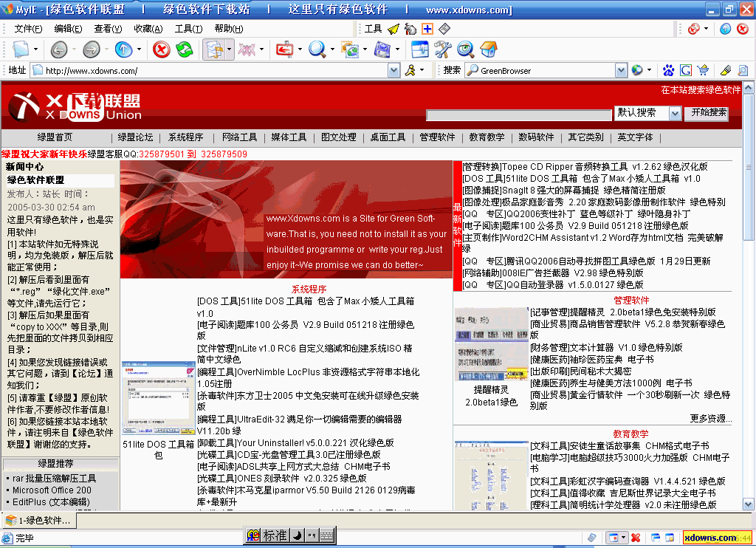
Task: Click the IME 标准 input mode button
Action: [275, 535]
